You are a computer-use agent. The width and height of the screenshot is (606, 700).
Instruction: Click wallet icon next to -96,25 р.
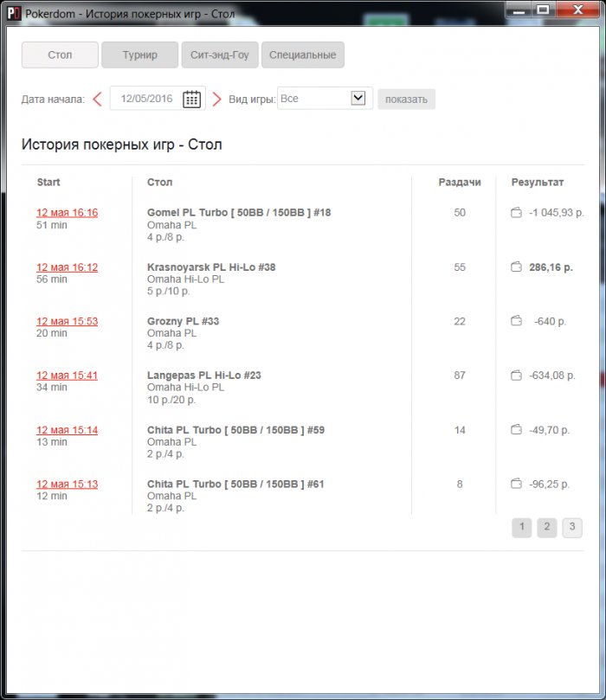click(x=516, y=484)
